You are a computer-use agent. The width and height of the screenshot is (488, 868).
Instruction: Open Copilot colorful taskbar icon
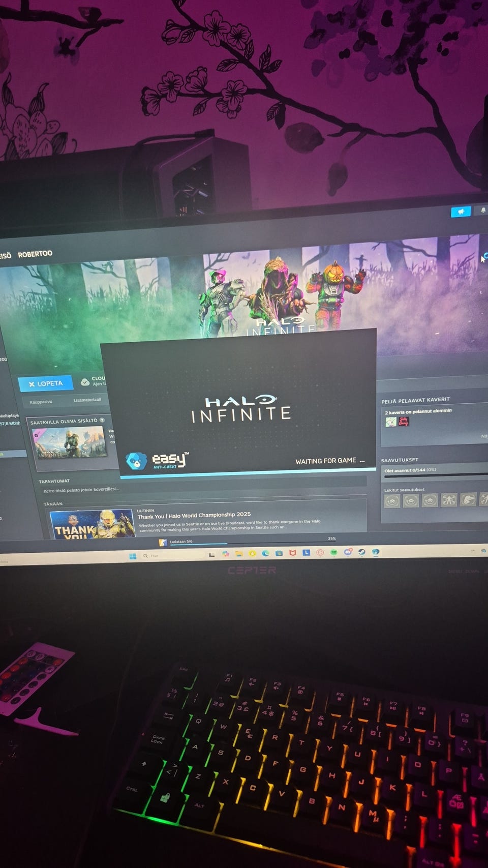coord(225,554)
